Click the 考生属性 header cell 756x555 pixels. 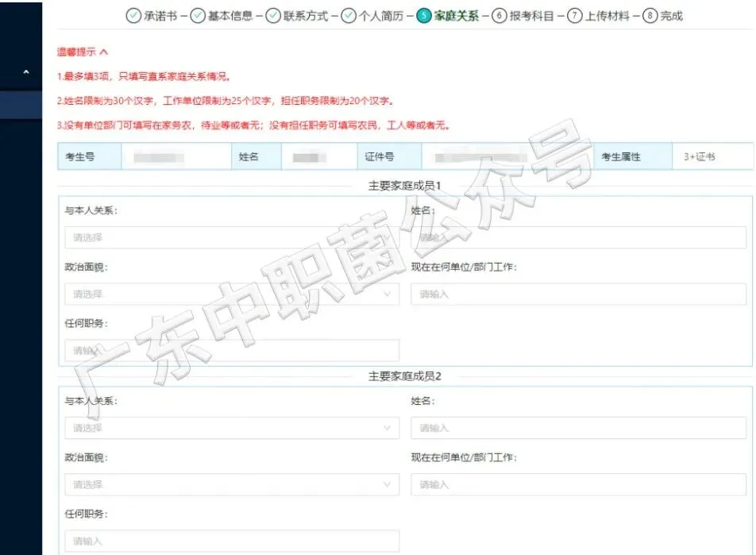click(x=631, y=156)
